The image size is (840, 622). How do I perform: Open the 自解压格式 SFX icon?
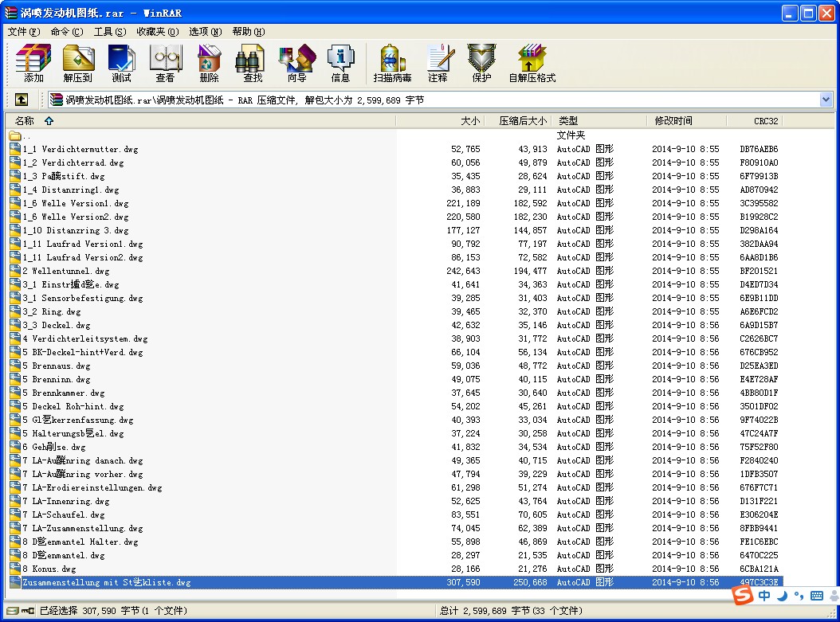click(532, 64)
